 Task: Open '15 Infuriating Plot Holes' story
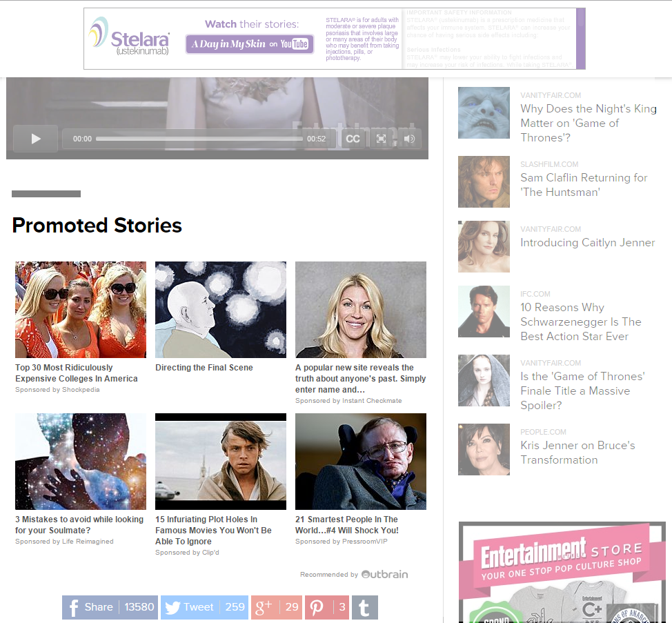pyautogui.click(x=213, y=530)
